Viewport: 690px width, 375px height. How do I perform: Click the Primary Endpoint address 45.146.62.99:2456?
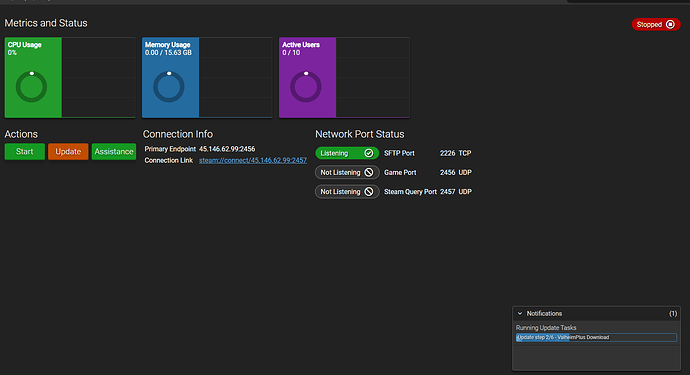[x=227, y=149]
